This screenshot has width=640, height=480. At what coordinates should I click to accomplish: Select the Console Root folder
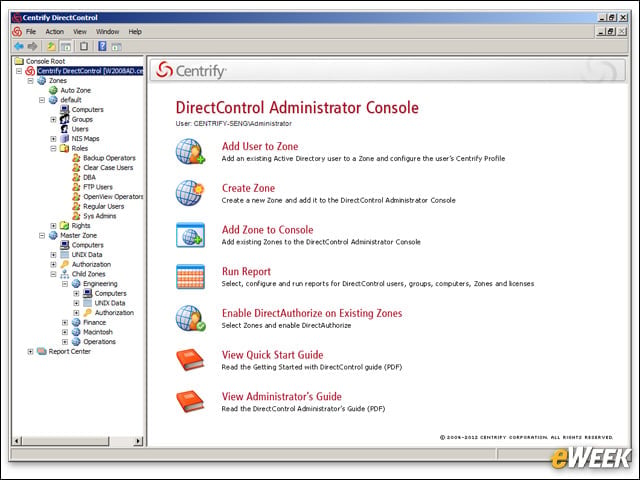(45, 61)
